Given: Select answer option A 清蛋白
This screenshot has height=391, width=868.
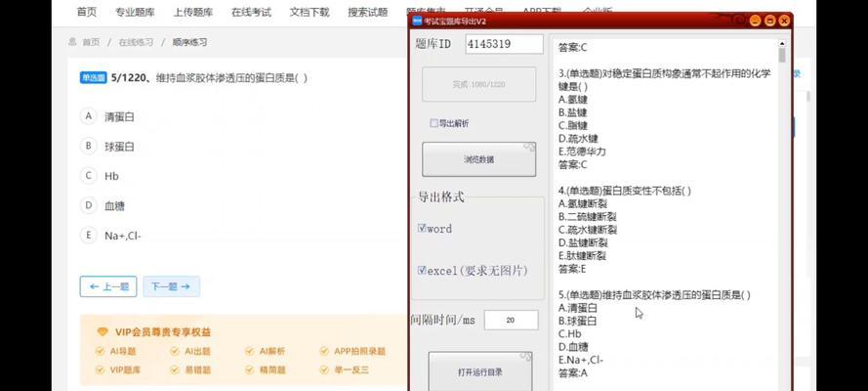Looking at the screenshot, I should click(108, 117).
